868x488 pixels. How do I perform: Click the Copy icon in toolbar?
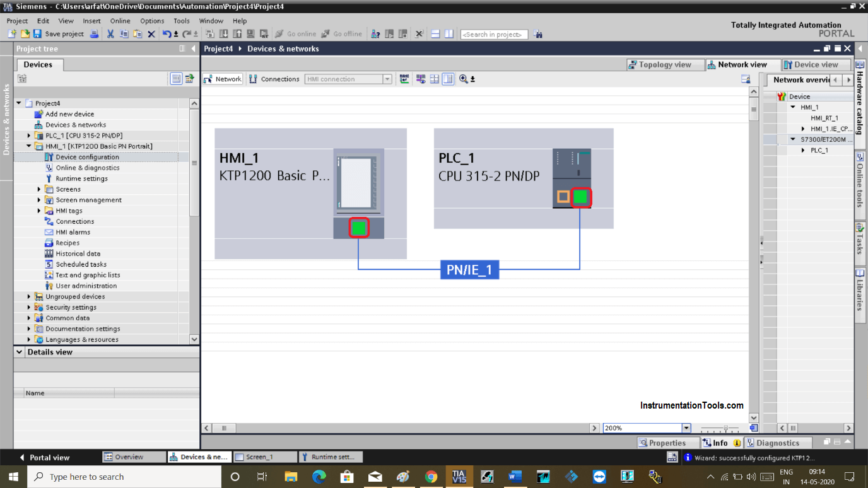pos(124,34)
